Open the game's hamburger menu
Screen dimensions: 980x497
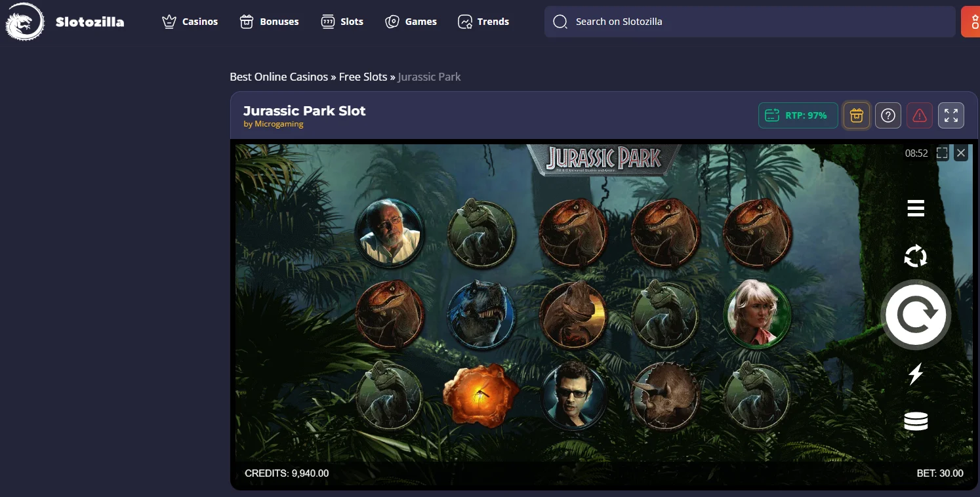click(x=916, y=208)
